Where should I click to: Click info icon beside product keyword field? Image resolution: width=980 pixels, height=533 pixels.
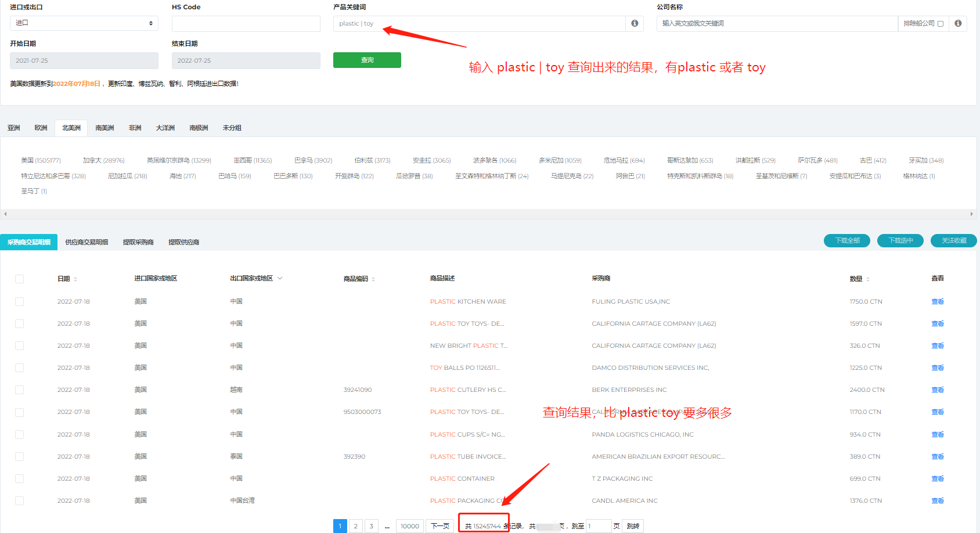click(x=635, y=23)
